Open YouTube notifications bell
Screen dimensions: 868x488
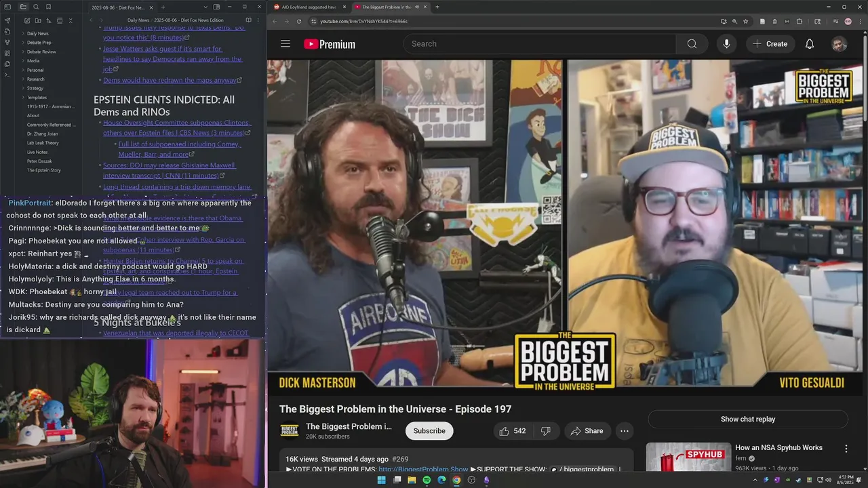click(x=810, y=44)
